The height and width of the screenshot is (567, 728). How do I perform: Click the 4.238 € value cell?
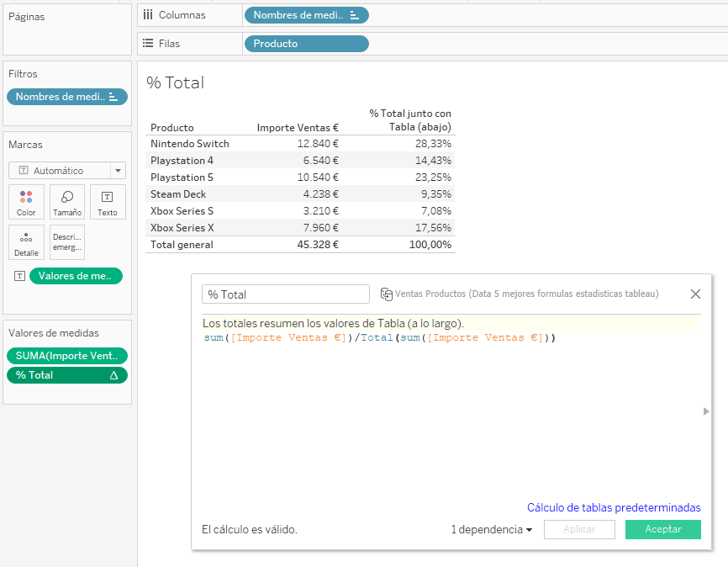[x=321, y=194]
